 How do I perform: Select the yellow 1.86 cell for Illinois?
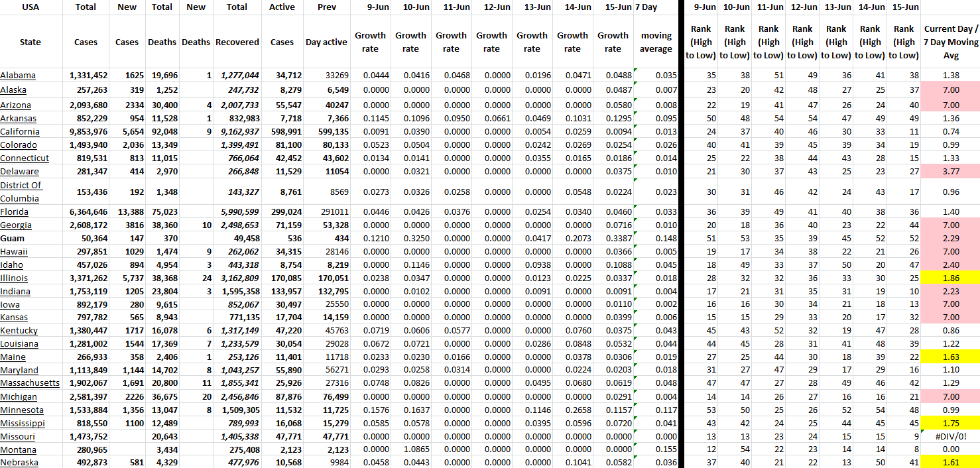coord(950,278)
